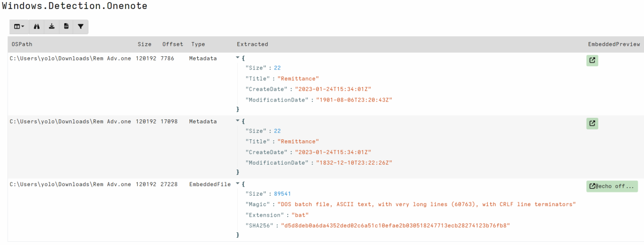This screenshot has height=245, width=644.
Task: Export table with the CSV file icon
Action: click(x=66, y=26)
